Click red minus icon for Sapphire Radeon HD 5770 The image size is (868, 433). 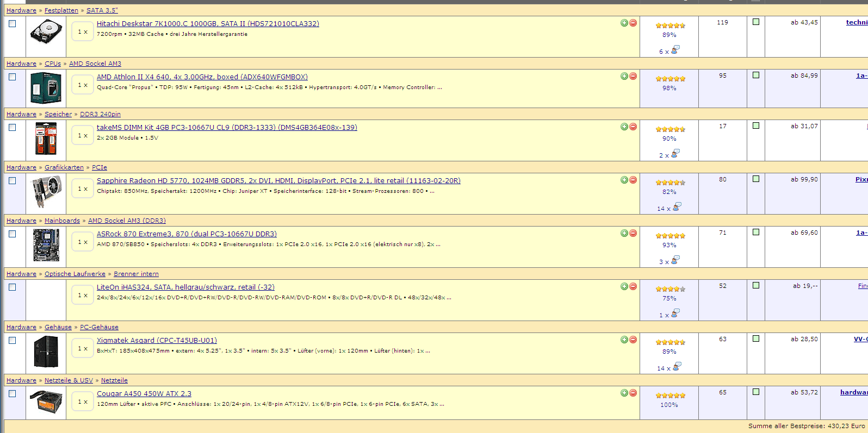(x=633, y=180)
